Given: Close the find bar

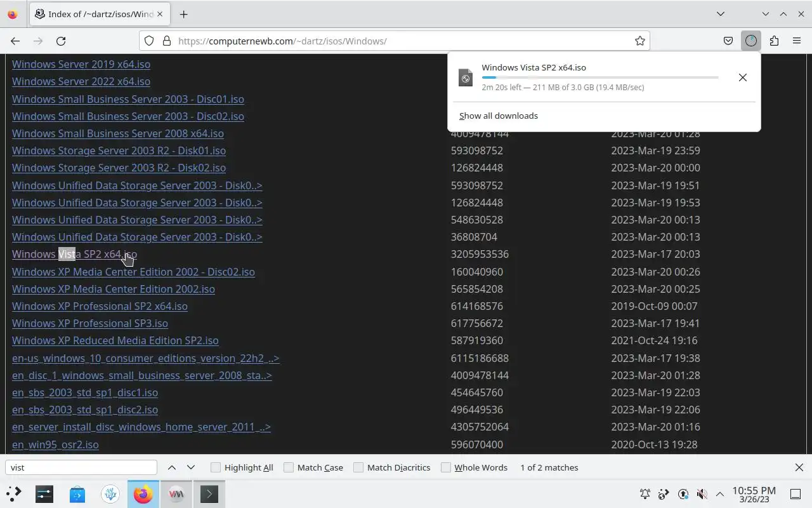Looking at the screenshot, I should (799, 467).
